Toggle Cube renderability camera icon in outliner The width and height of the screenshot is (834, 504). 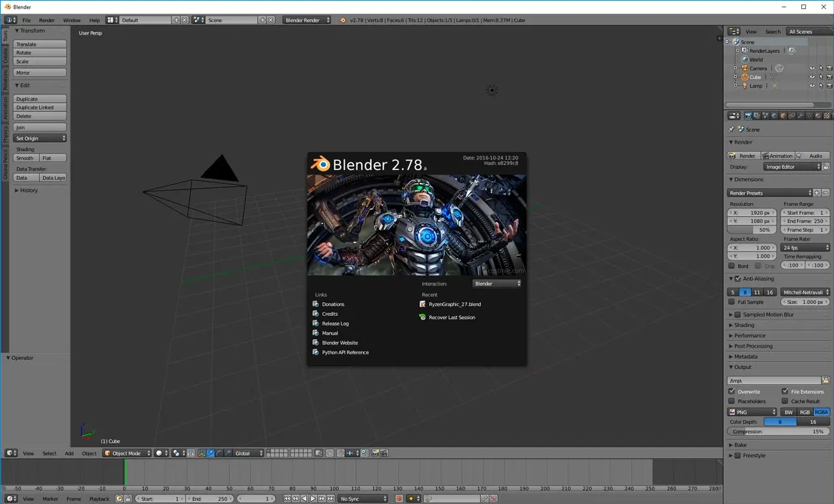[829, 77]
